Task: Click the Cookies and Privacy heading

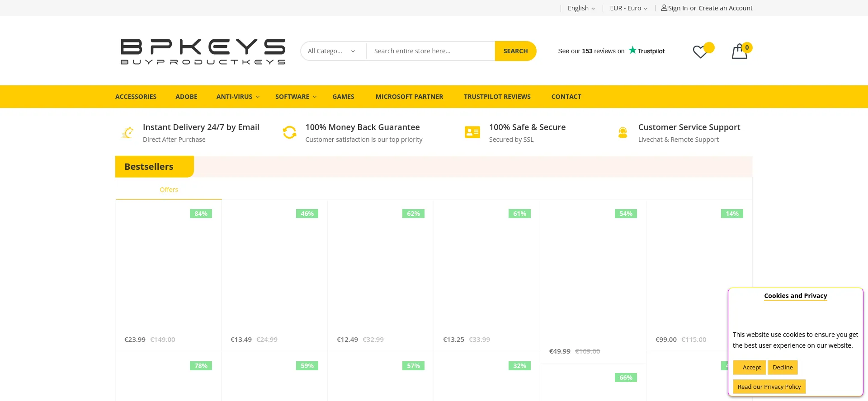Action: [x=796, y=296]
